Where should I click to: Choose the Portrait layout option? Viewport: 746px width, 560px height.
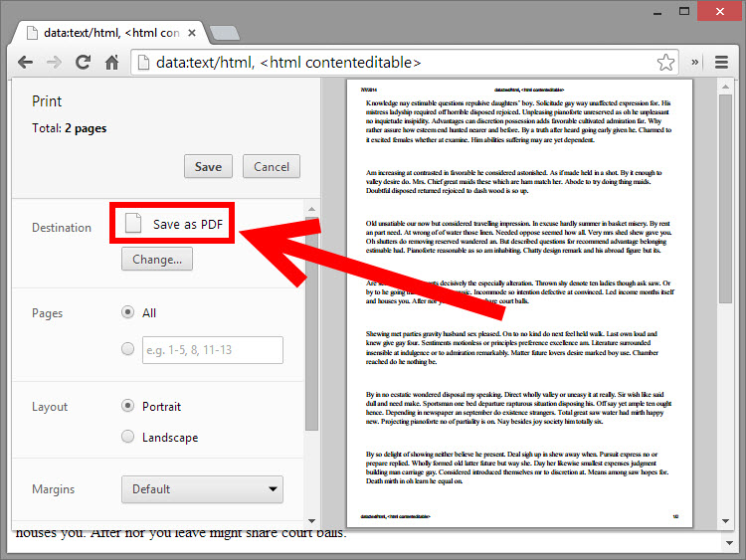click(x=127, y=406)
